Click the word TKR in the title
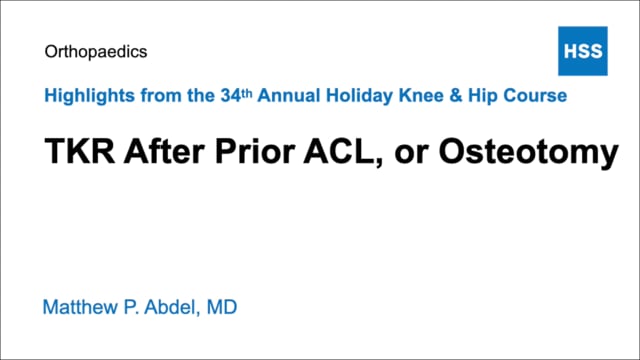This screenshot has width=640, height=360. pos(80,151)
